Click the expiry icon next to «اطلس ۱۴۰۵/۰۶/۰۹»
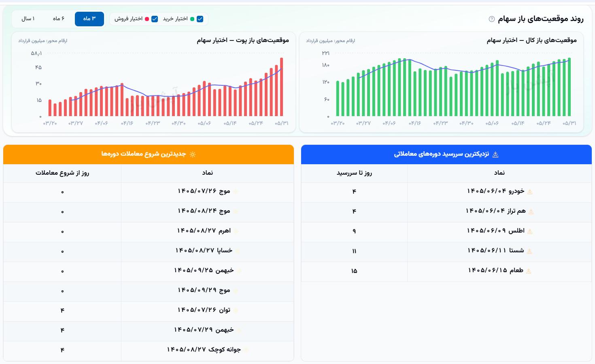This screenshot has width=595, height=364. 530,231
